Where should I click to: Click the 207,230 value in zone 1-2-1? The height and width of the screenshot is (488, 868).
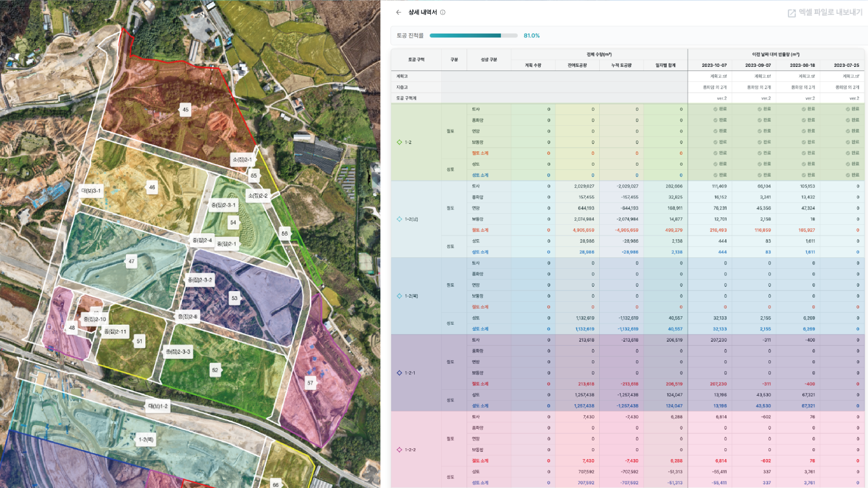coord(717,340)
